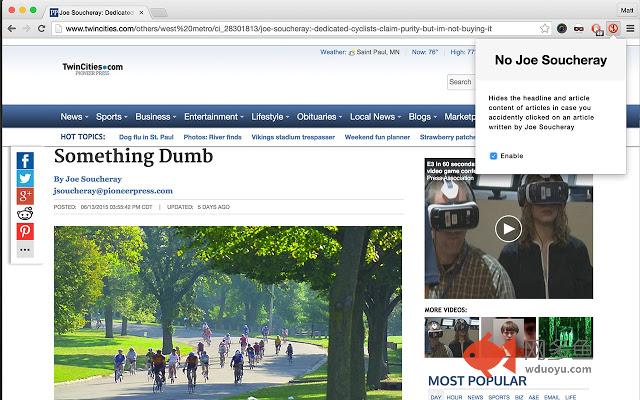Expand the Local News menu

click(x=376, y=117)
